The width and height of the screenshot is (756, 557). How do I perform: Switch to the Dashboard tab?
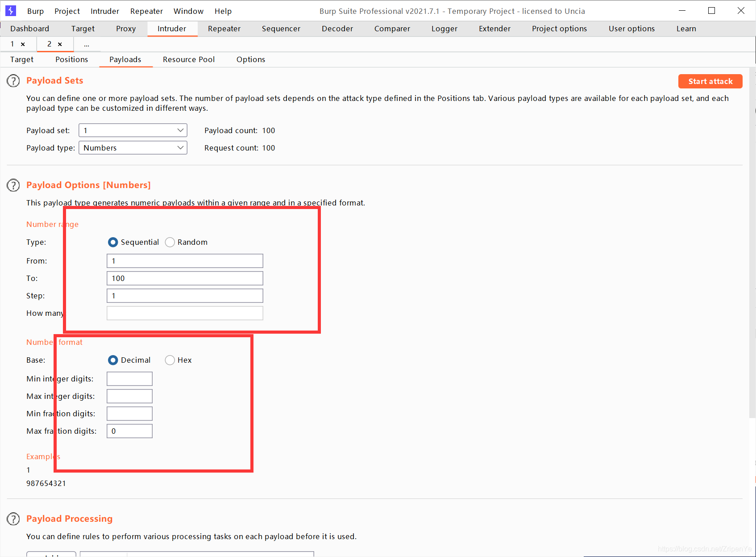point(30,29)
